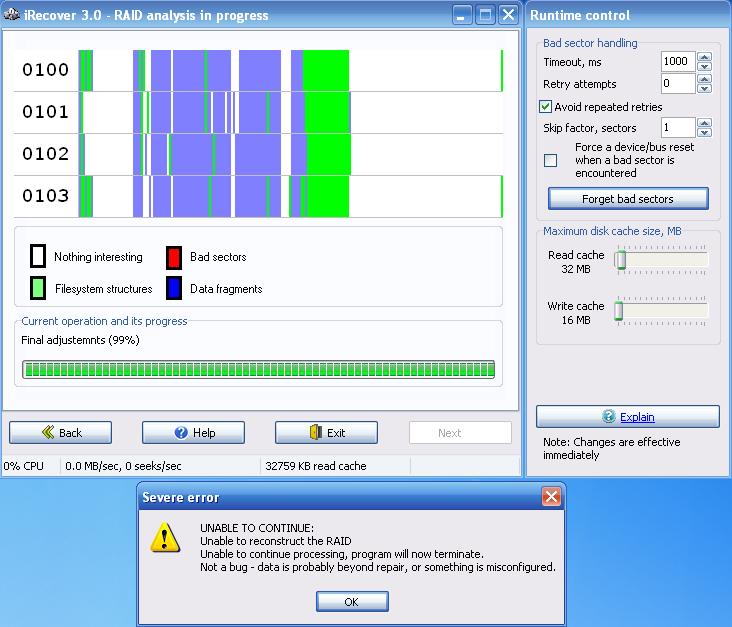Minimize the iRecover window
Image resolution: width=732 pixels, height=627 pixels.
[x=462, y=15]
